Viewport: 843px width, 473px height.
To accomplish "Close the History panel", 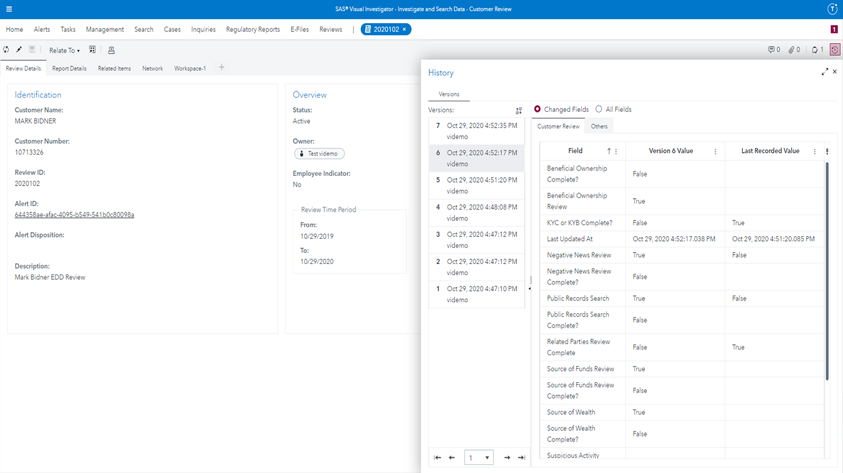I will click(x=835, y=71).
